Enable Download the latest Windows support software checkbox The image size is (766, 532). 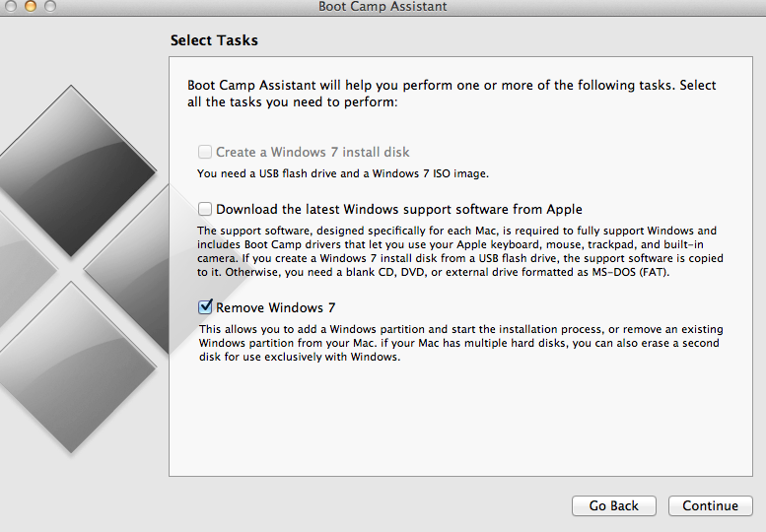[x=205, y=209]
